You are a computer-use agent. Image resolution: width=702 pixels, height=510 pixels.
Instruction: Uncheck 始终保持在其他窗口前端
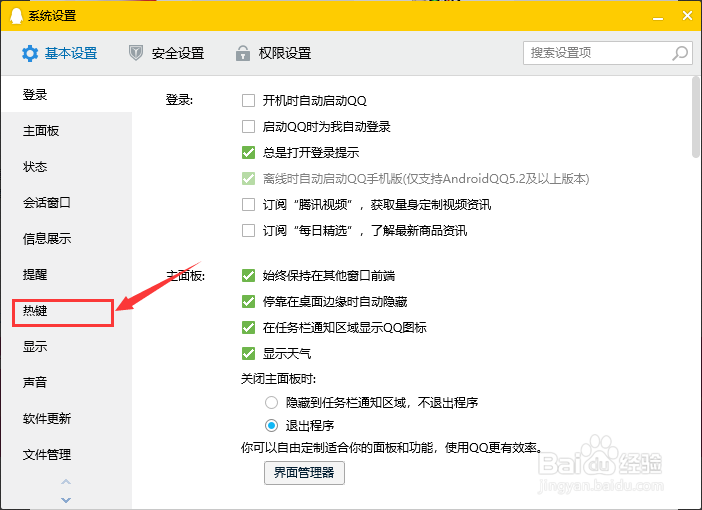[x=248, y=275]
